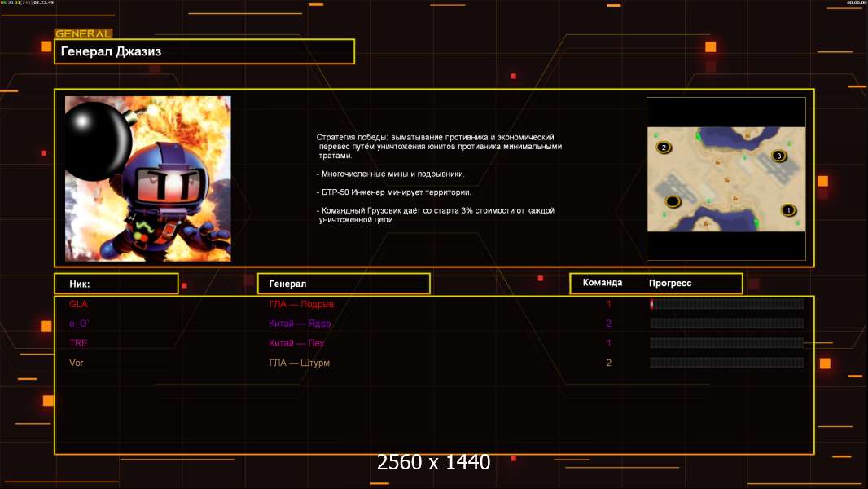Click the desert minimap preview
The height and width of the screenshot is (489, 868).
click(726, 178)
